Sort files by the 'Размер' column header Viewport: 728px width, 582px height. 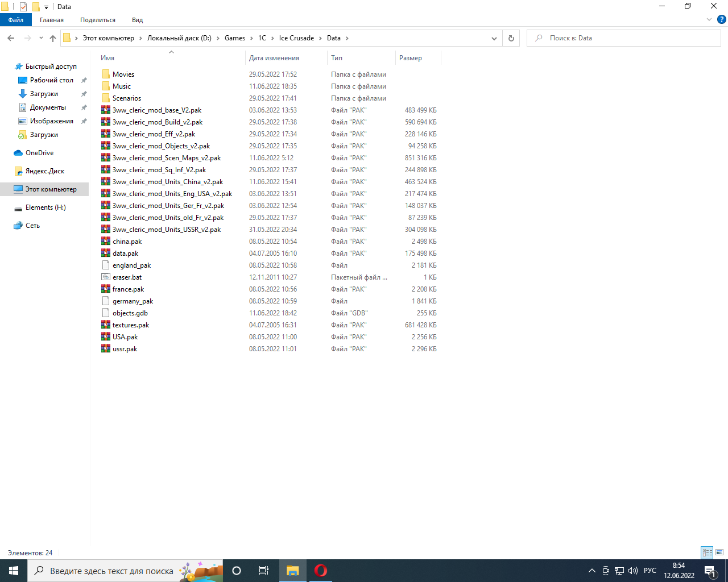point(417,58)
